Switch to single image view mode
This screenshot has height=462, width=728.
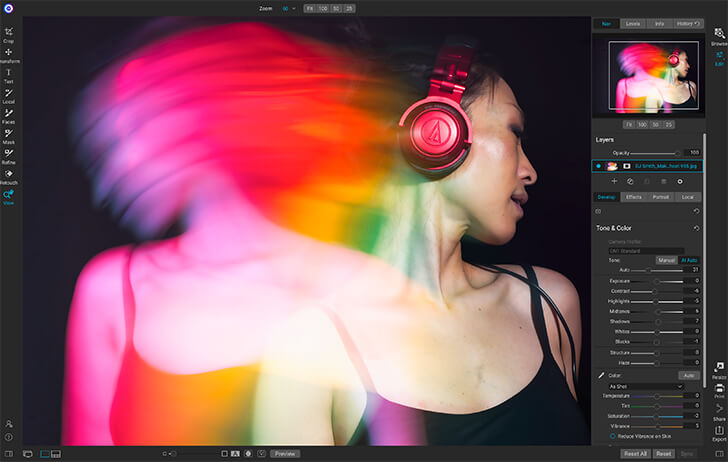pos(45,454)
